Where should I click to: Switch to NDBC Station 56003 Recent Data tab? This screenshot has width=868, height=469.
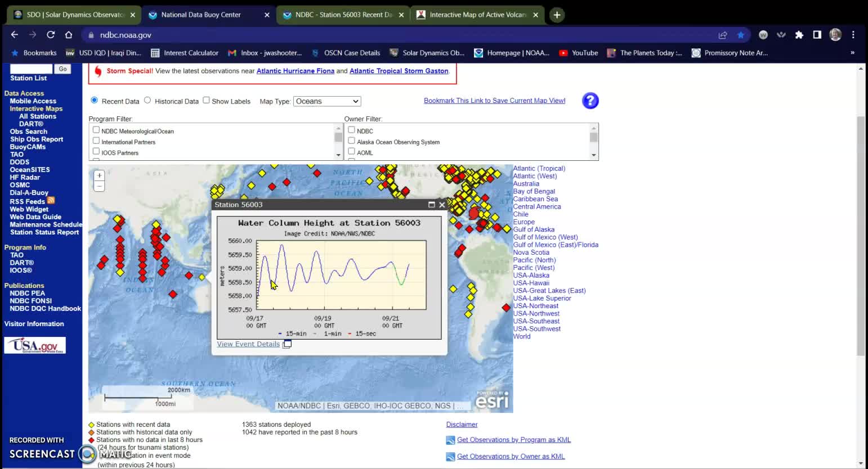click(342, 15)
